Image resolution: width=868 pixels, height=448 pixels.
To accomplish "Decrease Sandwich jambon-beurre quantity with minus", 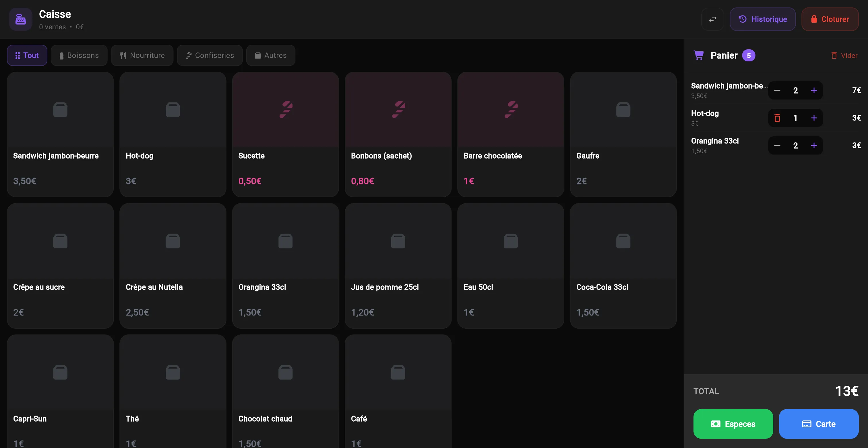I will click(x=777, y=90).
